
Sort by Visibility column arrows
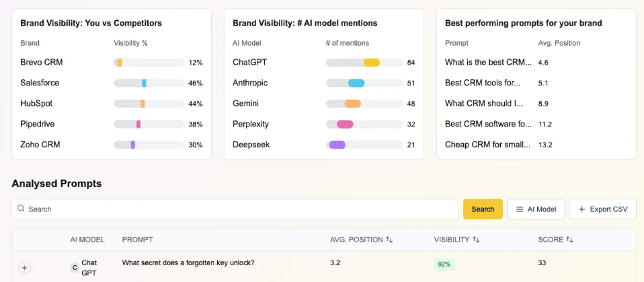(x=476, y=240)
